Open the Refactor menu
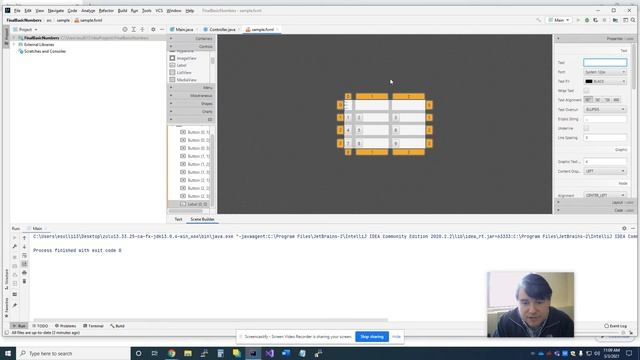The width and height of the screenshot is (640, 360). click(x=106, y=11)
